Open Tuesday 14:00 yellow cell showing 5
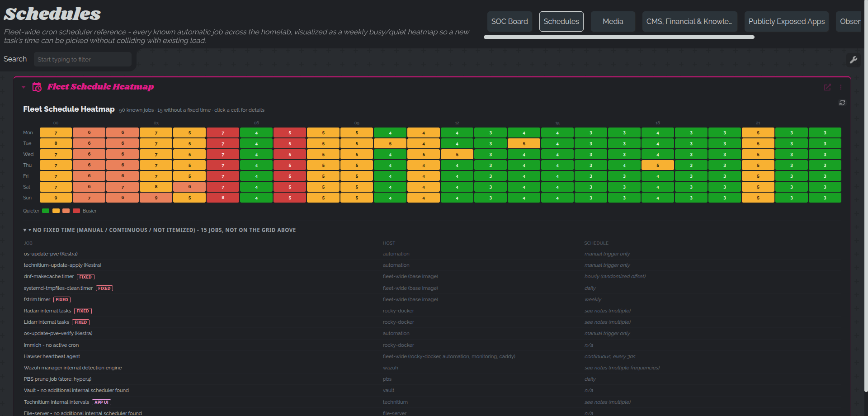The height and width of the screenshot is (416, 868). tap(524, 144)
